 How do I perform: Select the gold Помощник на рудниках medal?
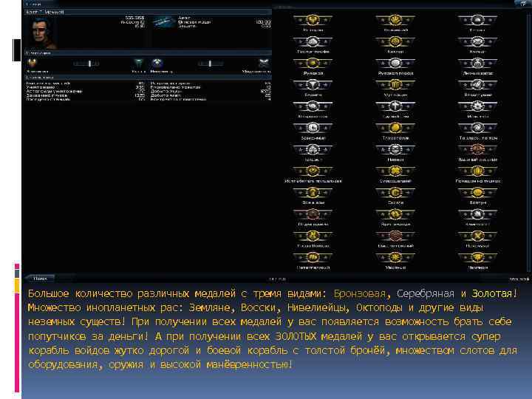pos(477,171)
